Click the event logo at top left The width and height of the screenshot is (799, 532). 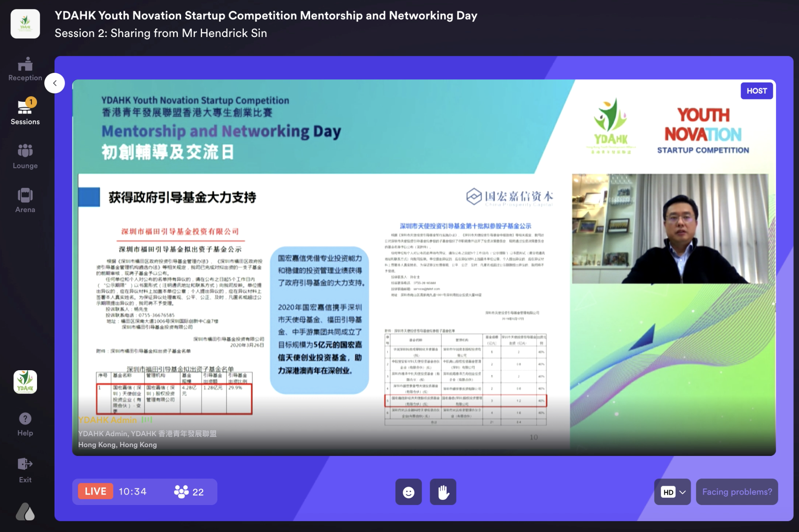[25, 24]
